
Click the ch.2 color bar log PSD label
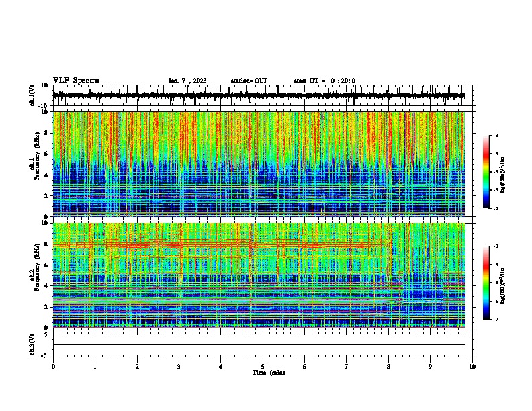503,286
